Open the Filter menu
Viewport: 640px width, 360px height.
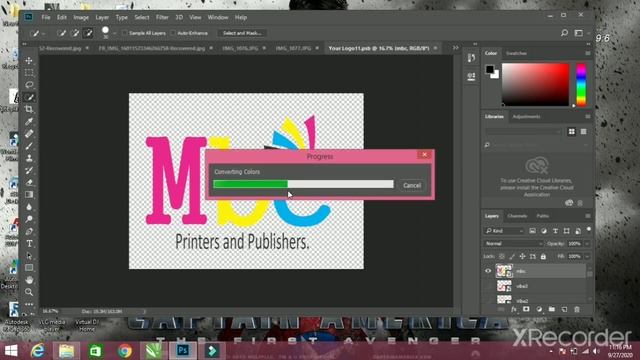tap(162, 18)
